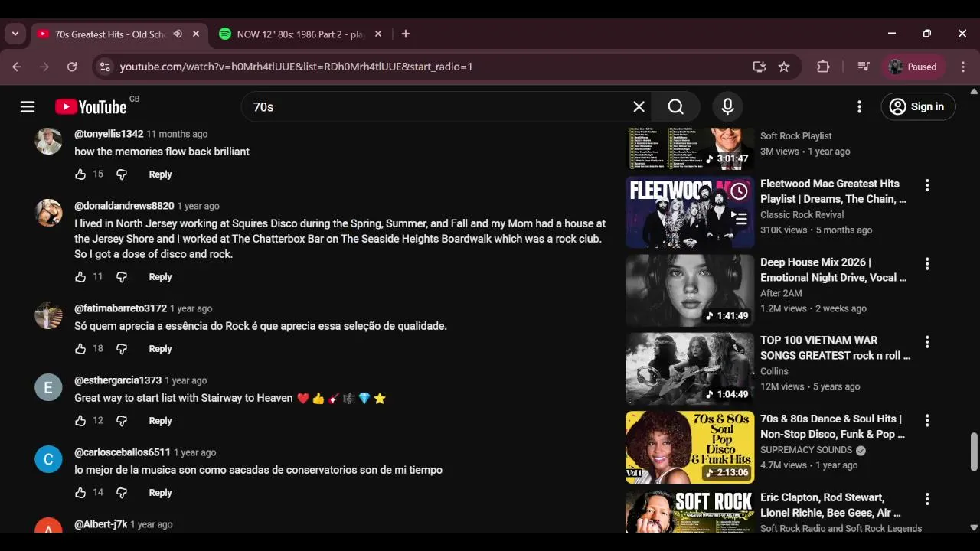Open more options for 70s & 80s Dance & Soul Hits

coord(927,421)
